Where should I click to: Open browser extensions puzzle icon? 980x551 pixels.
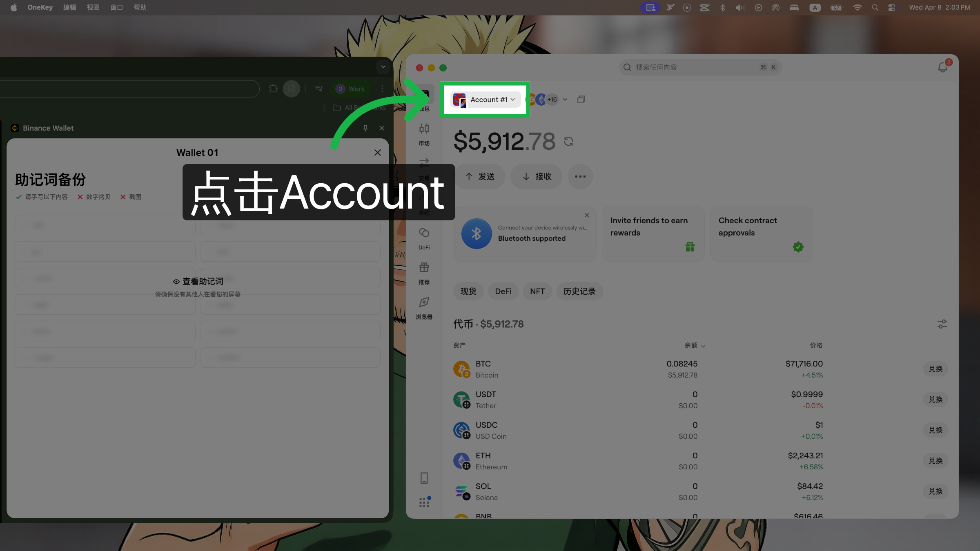[x=273, y=89]
